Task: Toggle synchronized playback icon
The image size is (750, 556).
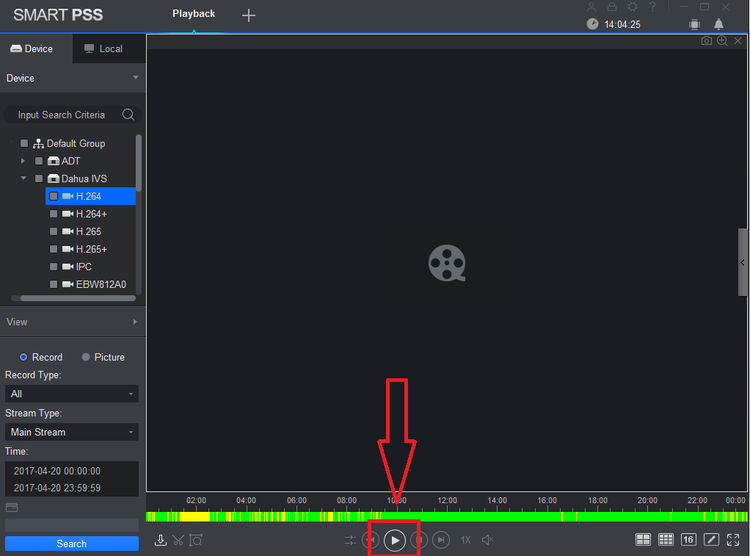Action: (350, 540)
